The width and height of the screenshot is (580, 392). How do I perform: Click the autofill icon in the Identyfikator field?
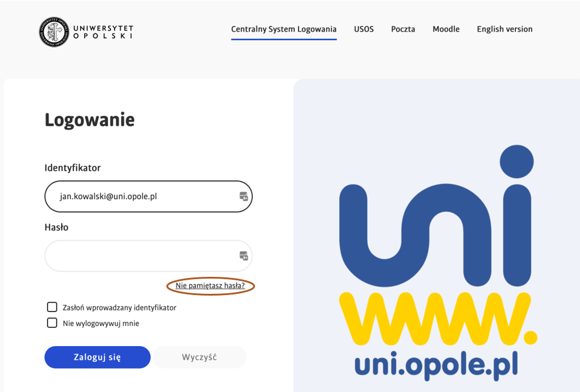tap(244, 196)
